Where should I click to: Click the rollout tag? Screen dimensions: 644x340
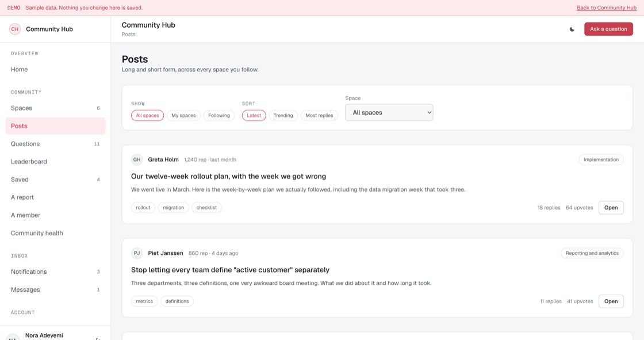(143, 208)
